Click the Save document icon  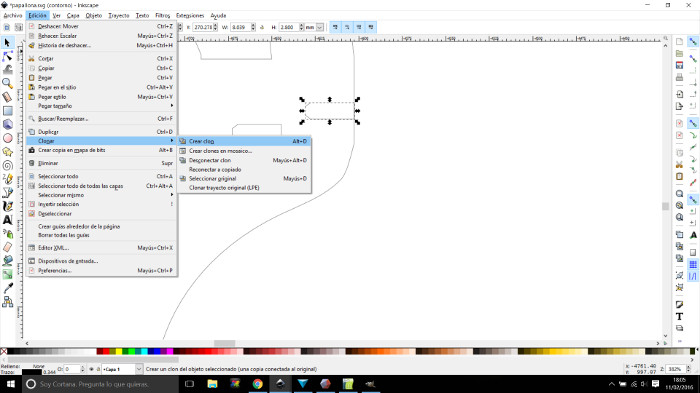(679, 65)
